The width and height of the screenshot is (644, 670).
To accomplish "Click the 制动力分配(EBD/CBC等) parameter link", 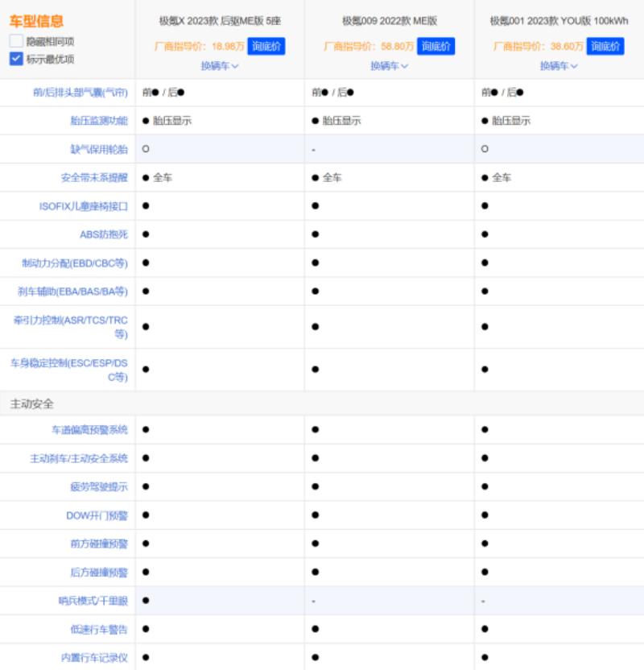I will (x=75, y=263).
